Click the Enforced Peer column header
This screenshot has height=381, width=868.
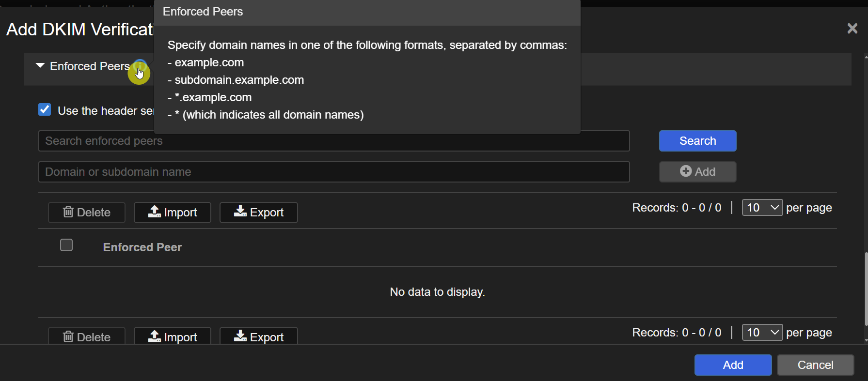point(142,247)
